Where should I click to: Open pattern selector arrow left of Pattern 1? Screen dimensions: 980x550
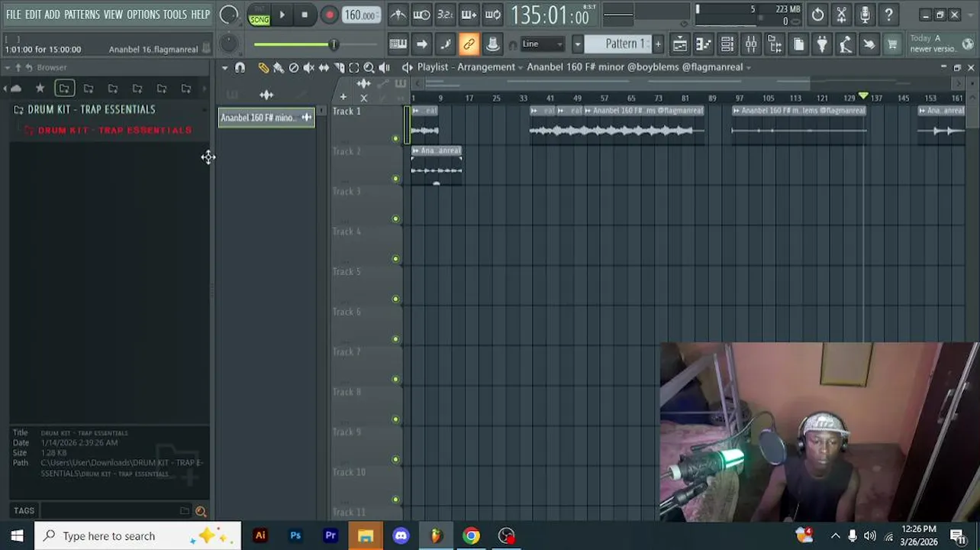point(578,44)
